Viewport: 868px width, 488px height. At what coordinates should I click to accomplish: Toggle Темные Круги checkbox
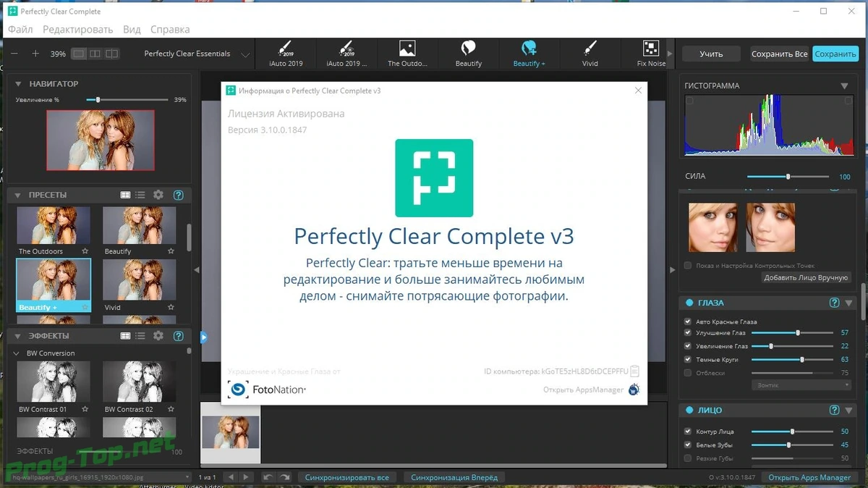688,359
